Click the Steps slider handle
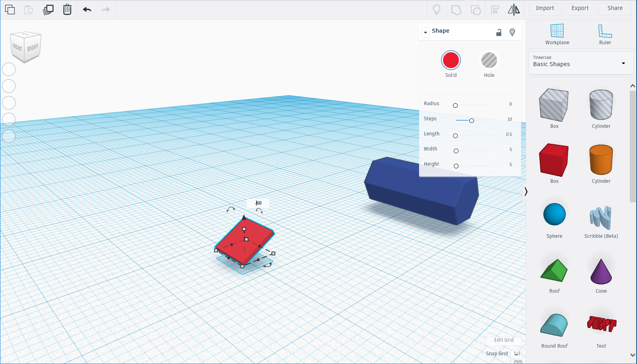The height and width of the screenshot is (364, 637). 472,121
